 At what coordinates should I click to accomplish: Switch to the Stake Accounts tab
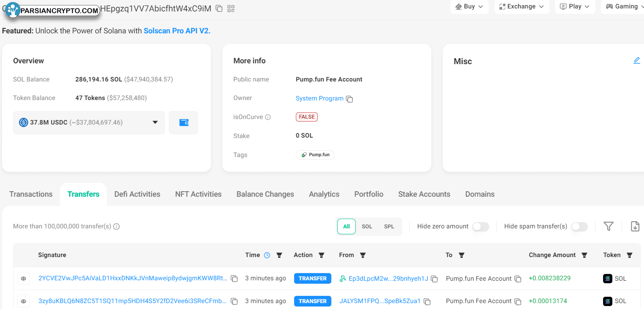click(424, 194)
